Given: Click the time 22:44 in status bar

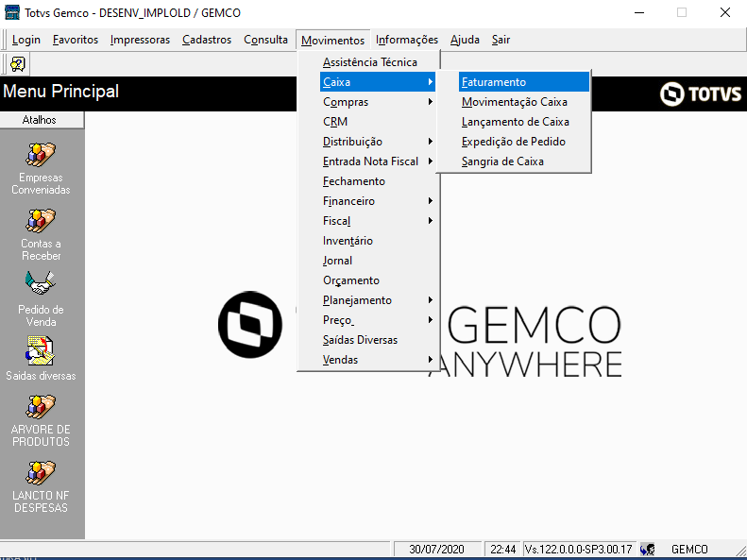Looking at the screenshot, I should [503, 549].
